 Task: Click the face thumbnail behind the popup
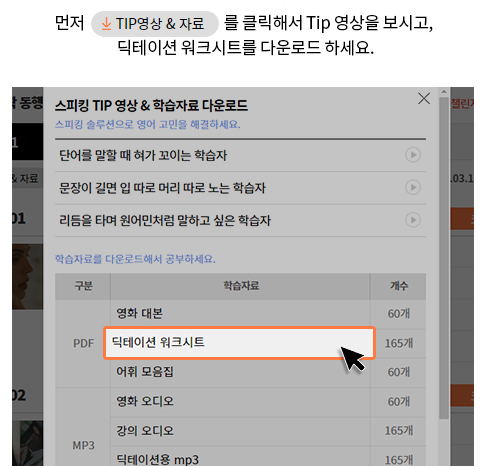tap(27, 276)
